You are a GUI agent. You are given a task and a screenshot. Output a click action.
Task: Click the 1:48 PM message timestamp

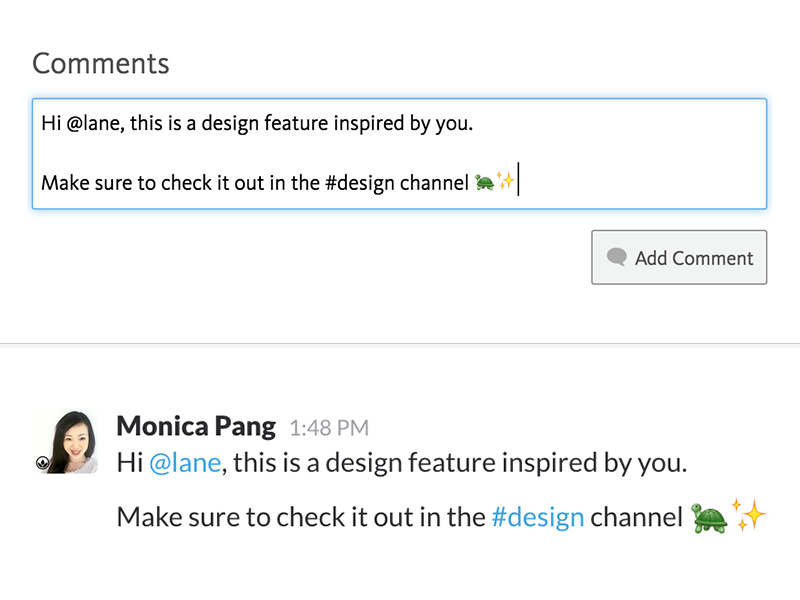click(x=329, y=428)
